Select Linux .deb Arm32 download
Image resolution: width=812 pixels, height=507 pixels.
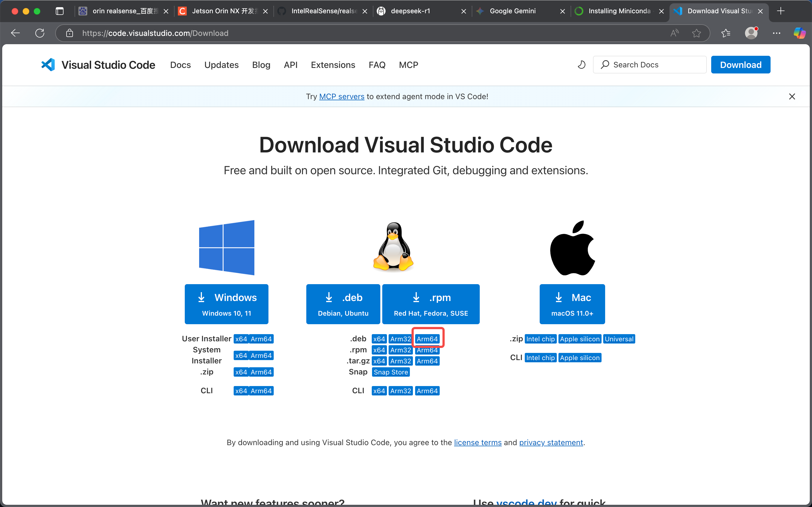401,339
